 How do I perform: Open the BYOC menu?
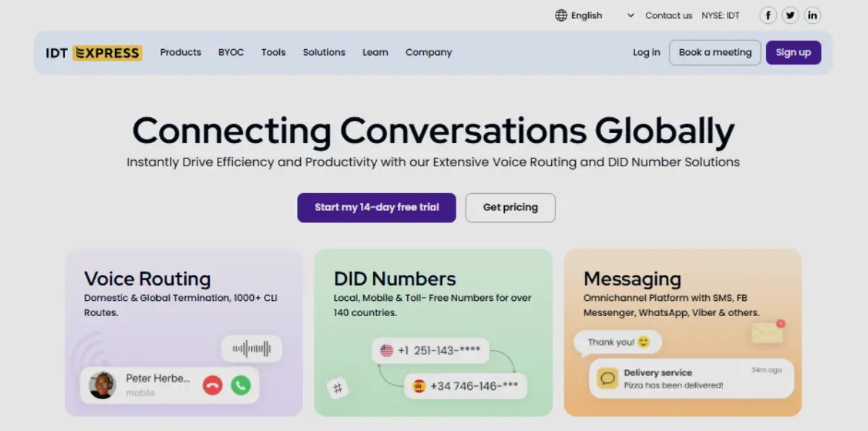pos(231,52)
